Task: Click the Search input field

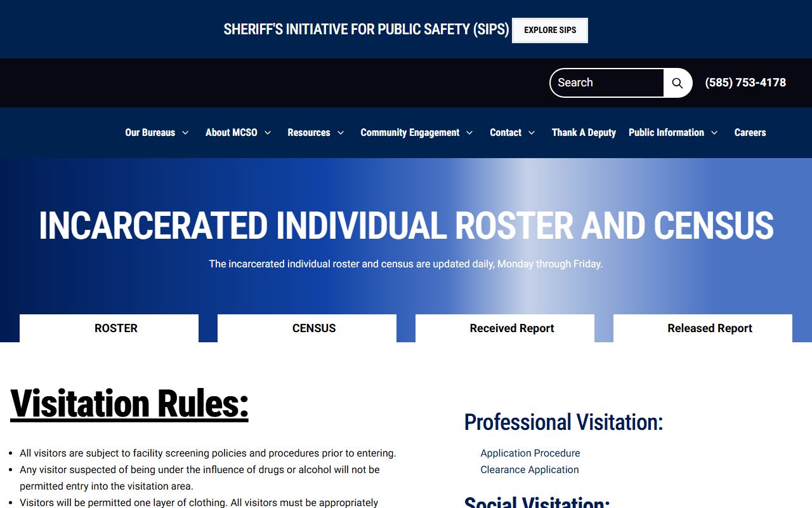Action: click(607, 83)
